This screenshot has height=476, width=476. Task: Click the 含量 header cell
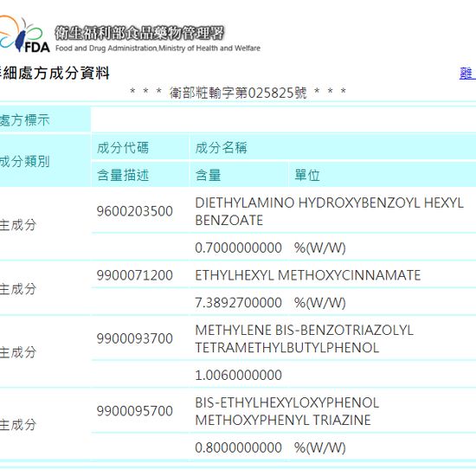(208, 175)
